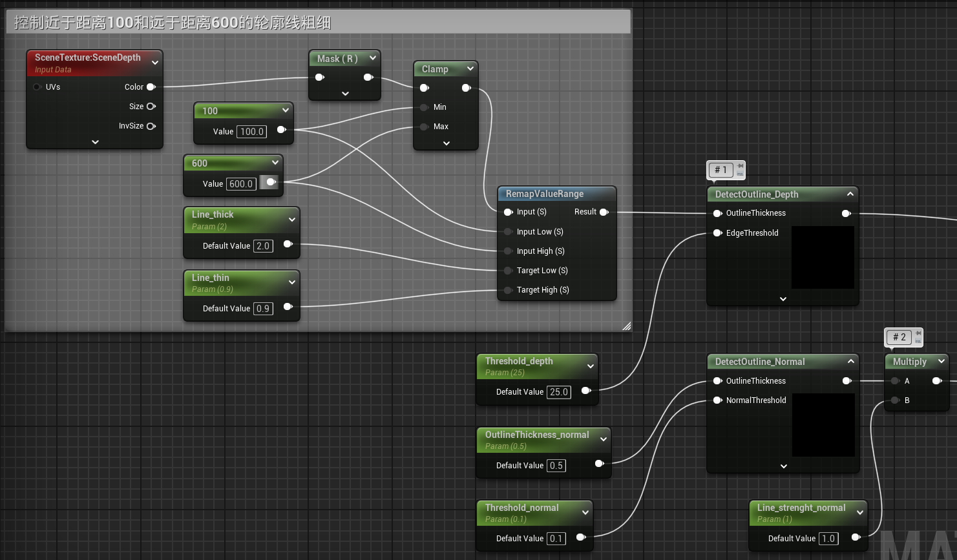Click the Value field showing 100.0
The image size is (957, 560).
point(251,132)
